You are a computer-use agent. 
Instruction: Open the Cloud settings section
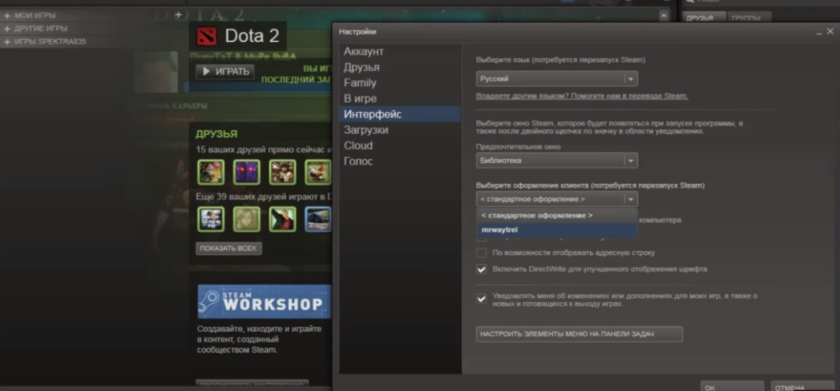tap(400, 146)
